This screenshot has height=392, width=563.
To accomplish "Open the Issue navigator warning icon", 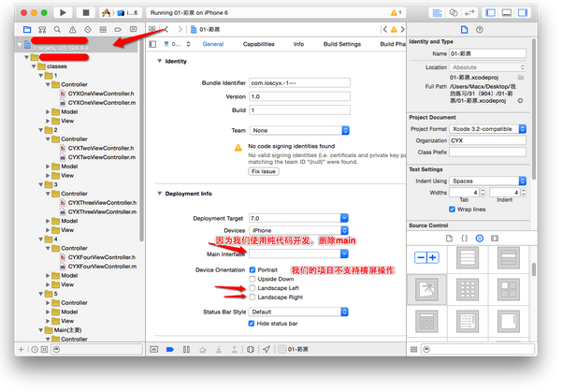I will 73,29.
